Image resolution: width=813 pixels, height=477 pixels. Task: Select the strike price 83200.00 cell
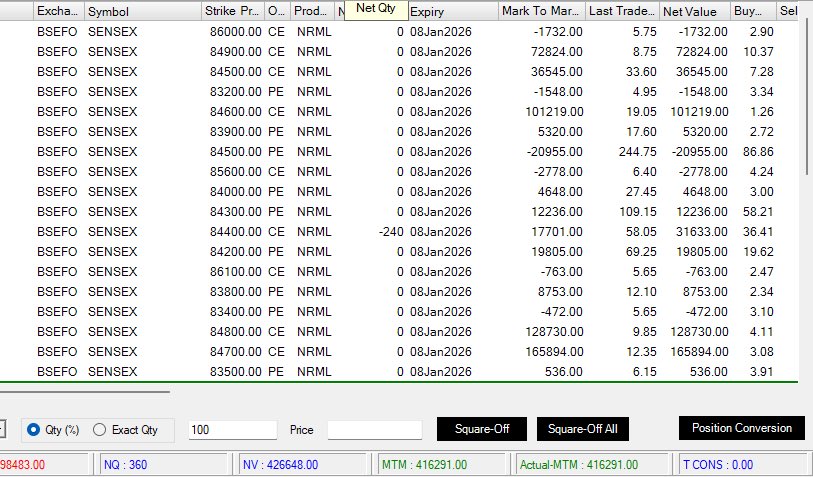click(235, 92)
